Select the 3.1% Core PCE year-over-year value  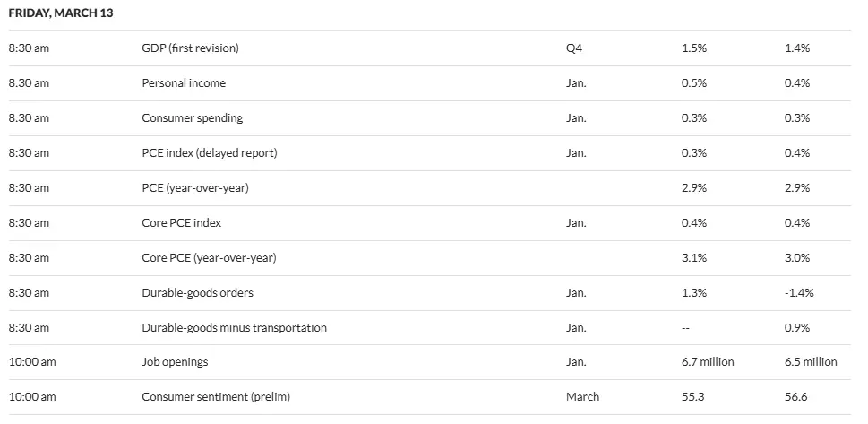click(x=694, y=258)
